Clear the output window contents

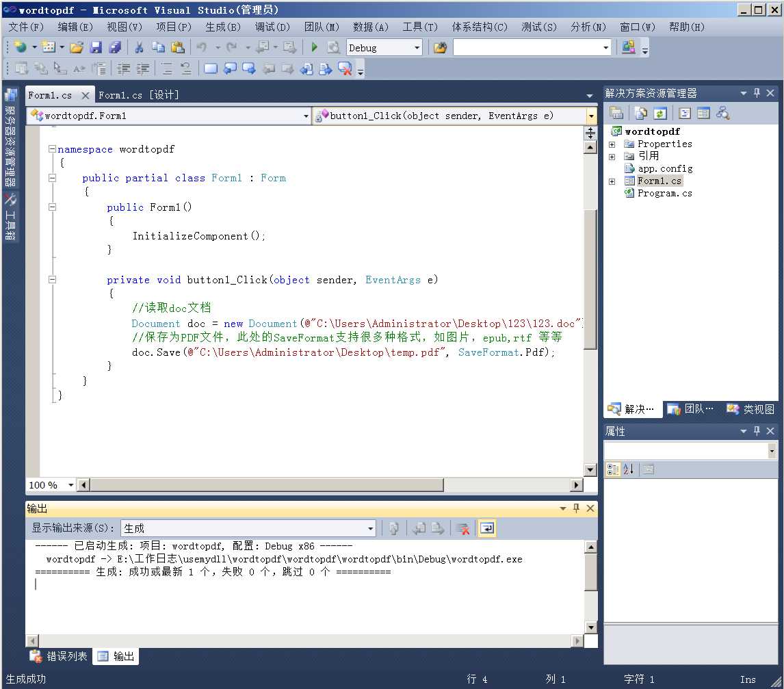[x=463, y=528]
